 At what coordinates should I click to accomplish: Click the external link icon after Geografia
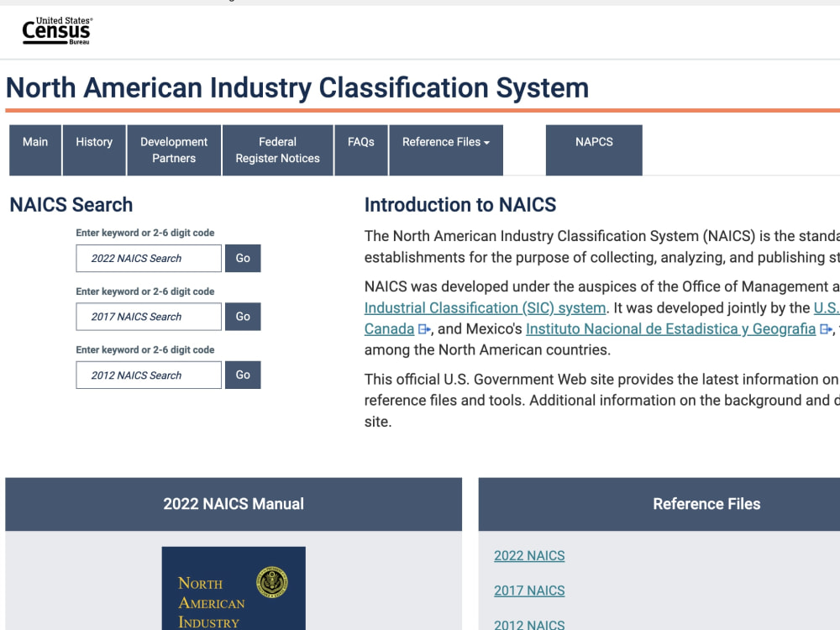(x=826, y=329)
